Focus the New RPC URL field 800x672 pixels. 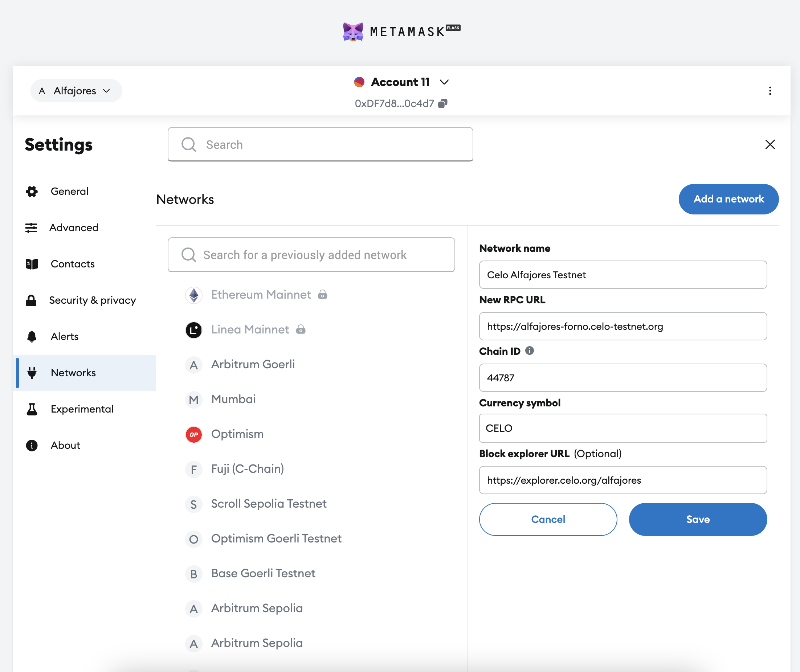click(x=623, y=327)
